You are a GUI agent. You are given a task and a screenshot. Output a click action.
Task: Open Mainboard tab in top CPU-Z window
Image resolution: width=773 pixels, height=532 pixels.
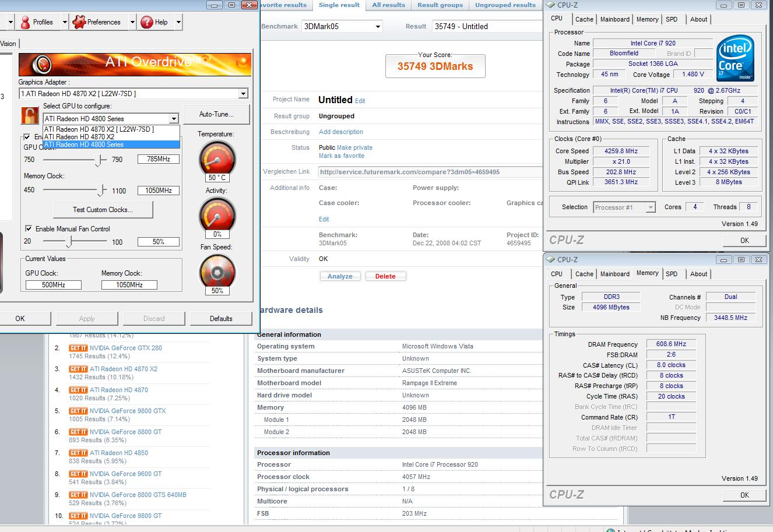(x=615, y=19)
